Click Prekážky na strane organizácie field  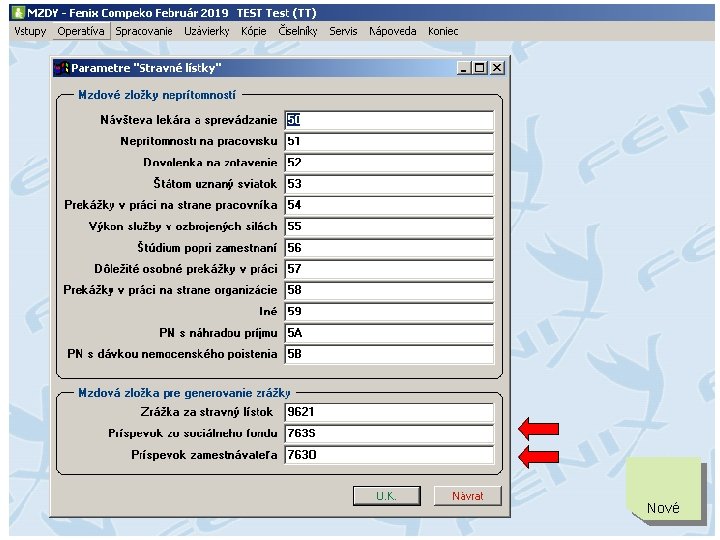389,290
